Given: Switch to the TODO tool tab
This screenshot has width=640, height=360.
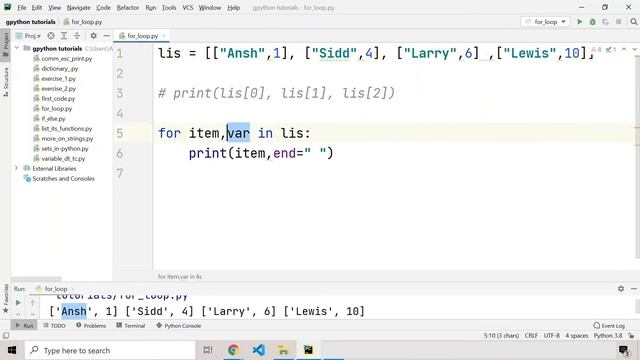Looking at the screenshot, I should coord(54,325).
